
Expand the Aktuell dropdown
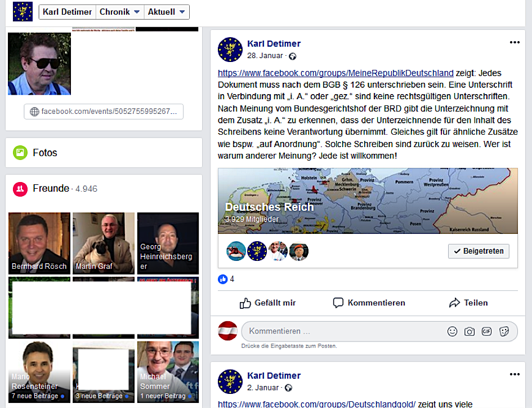[x=167, y=12]
